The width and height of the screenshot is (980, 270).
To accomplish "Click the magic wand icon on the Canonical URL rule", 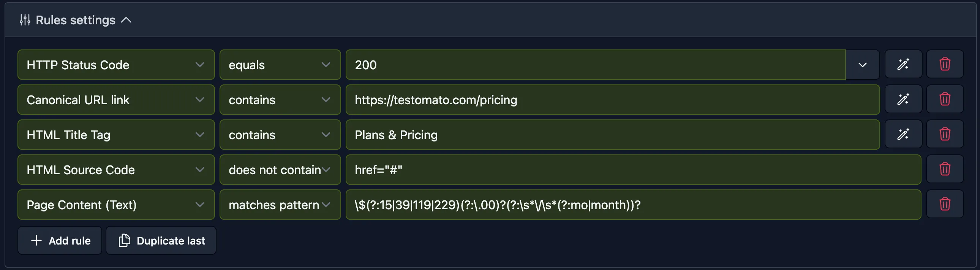I will [x=903, y=99].
